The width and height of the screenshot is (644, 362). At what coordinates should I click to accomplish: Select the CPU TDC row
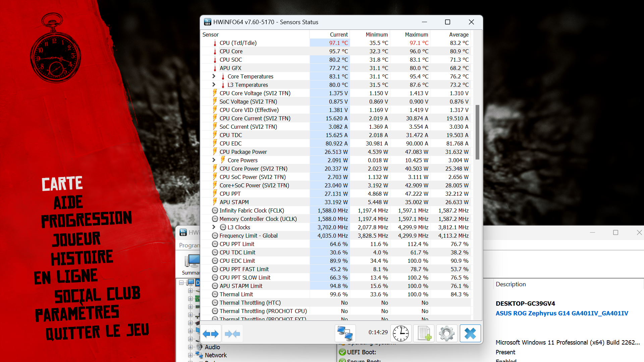pyautogui.click(x=335, y=135)
